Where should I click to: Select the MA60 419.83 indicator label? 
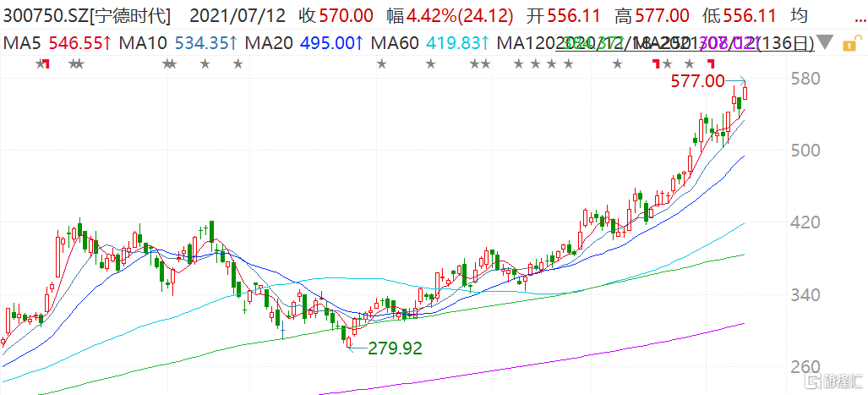click(x=431, y=42)
